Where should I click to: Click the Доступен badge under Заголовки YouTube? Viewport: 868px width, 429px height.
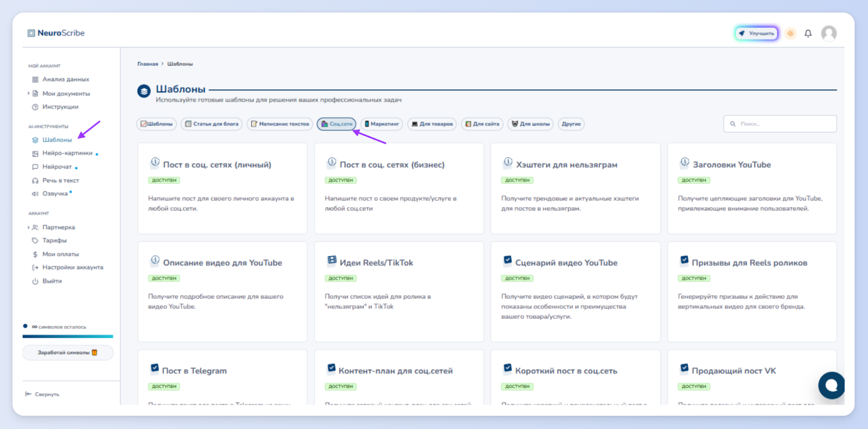coord(694,180)
